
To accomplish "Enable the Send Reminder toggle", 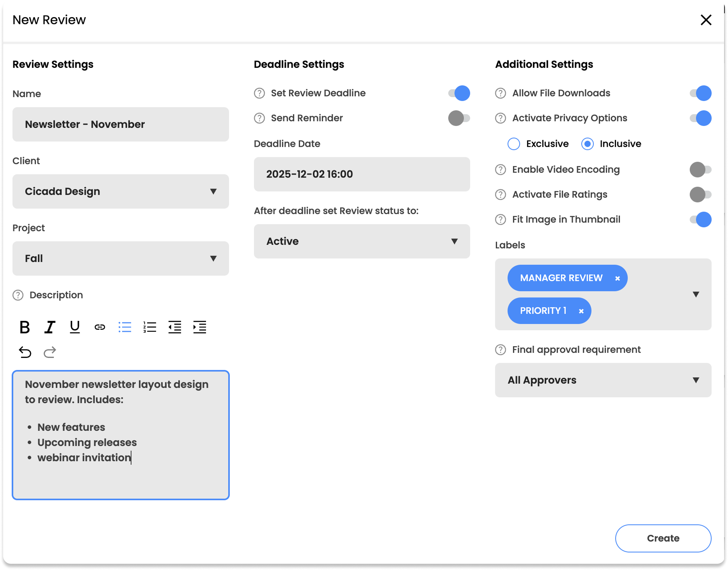I will 459,118.
